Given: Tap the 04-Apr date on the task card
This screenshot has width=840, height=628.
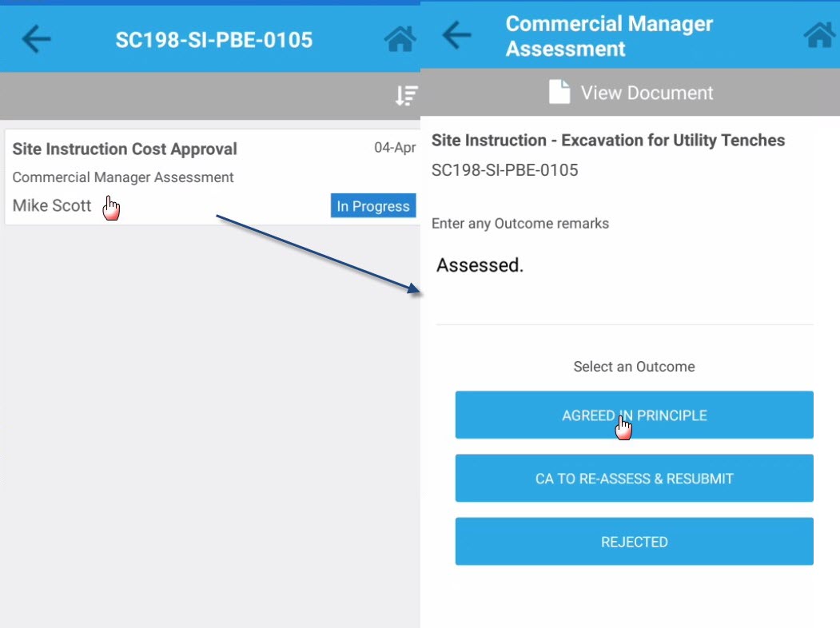Looking at the screenshot, I should tap(395, 148).
